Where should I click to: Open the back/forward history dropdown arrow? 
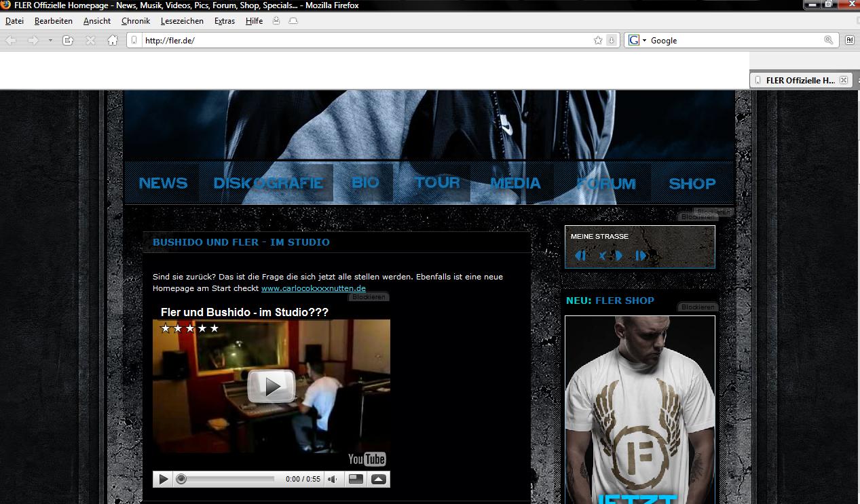50,41
